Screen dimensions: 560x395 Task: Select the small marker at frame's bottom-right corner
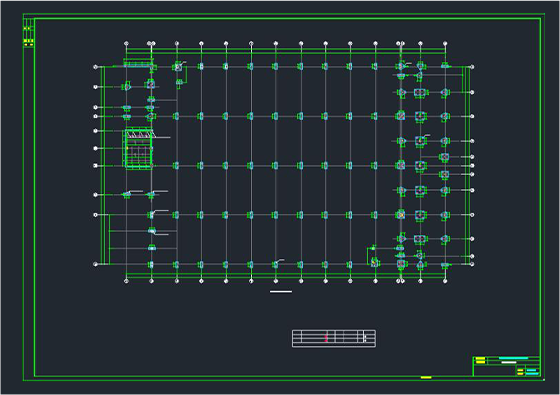(x=544, y=380)
